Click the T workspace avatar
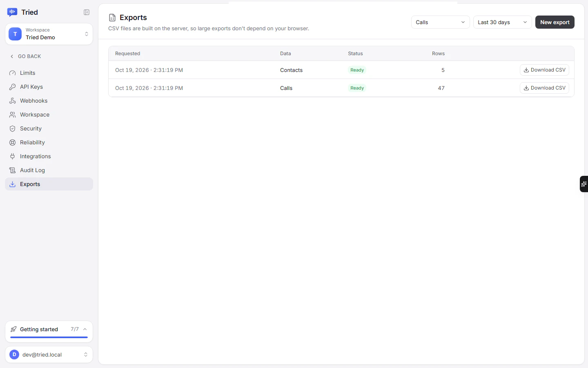Viewport: 588px width, 368px height. click(15, 34)
